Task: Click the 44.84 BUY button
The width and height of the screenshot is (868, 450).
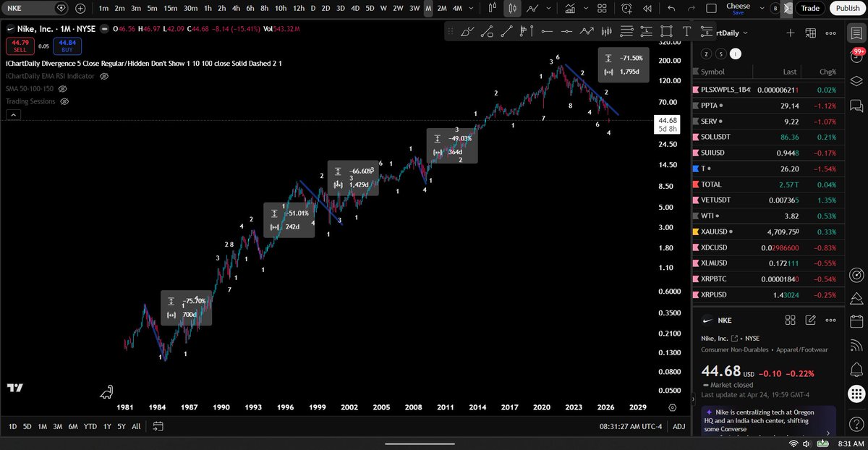Action: pos(67,46)
